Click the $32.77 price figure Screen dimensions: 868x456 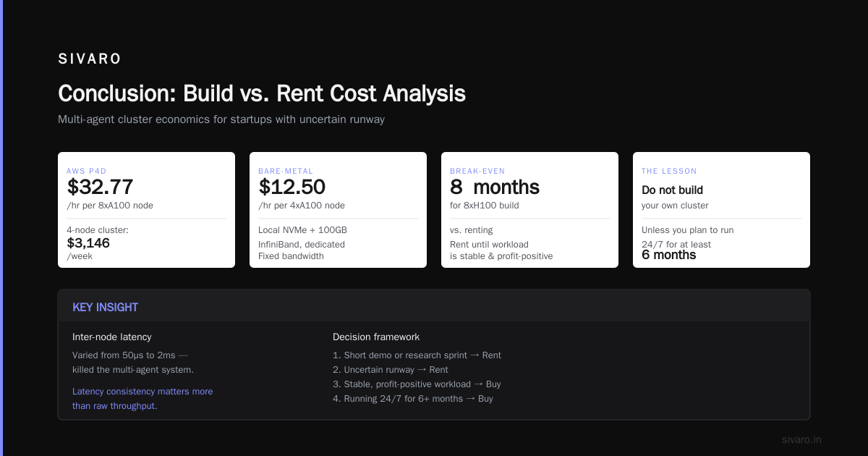click(x=100, y=187)
